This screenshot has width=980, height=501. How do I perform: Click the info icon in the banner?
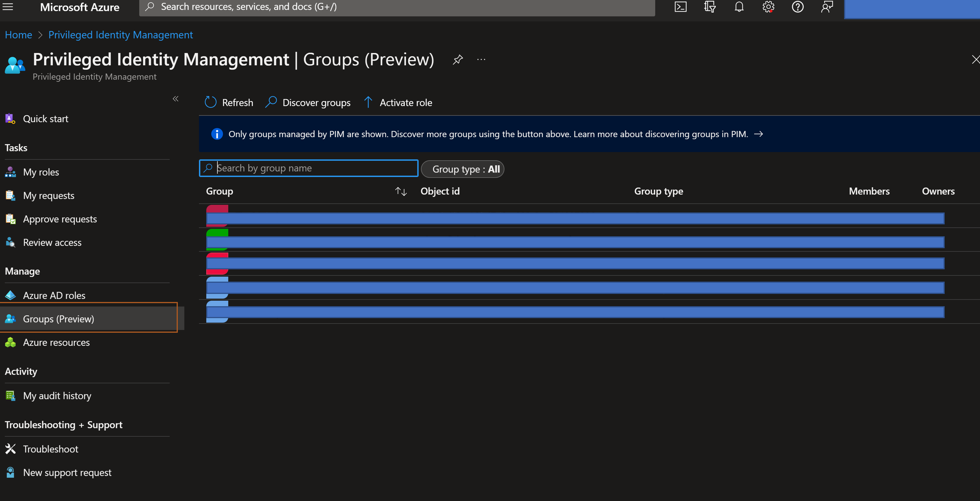[x=217, y=134]
